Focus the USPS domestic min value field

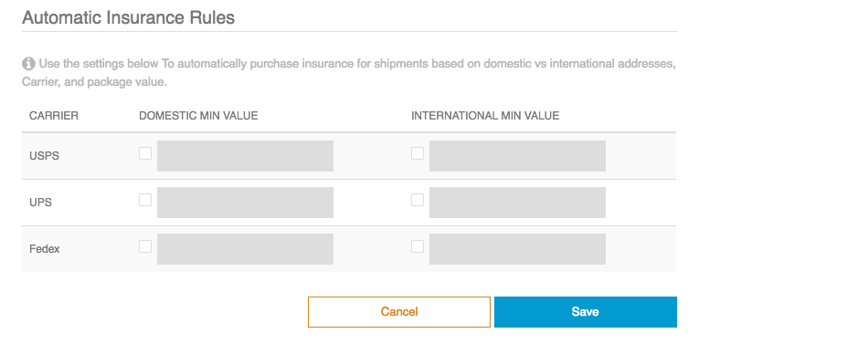[245, 156]
